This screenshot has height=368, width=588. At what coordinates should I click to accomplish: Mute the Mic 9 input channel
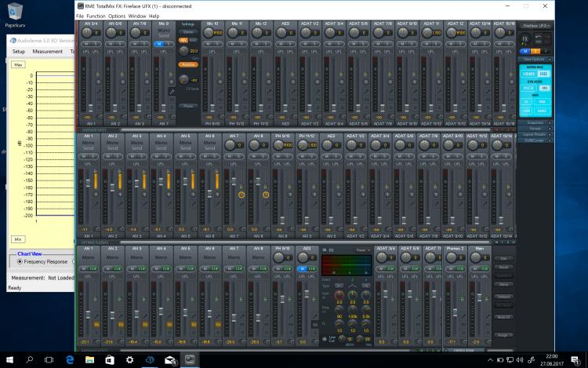(158, 44)
